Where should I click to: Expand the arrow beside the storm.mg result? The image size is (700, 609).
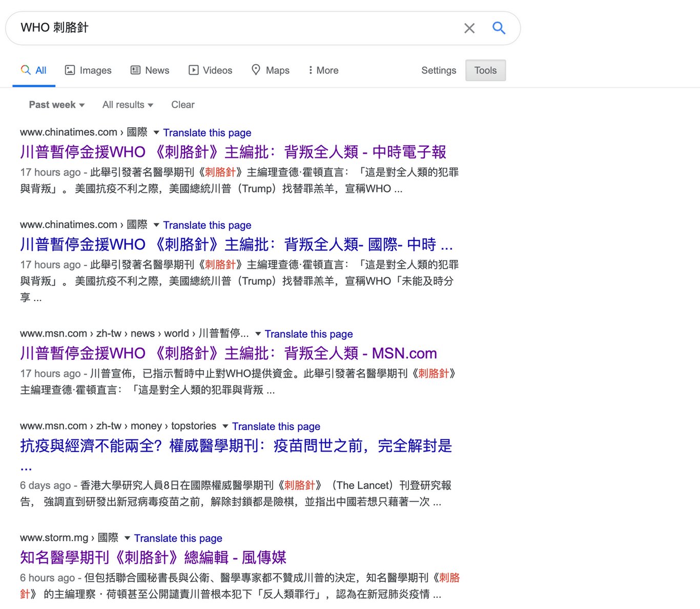tap(127, 538)
